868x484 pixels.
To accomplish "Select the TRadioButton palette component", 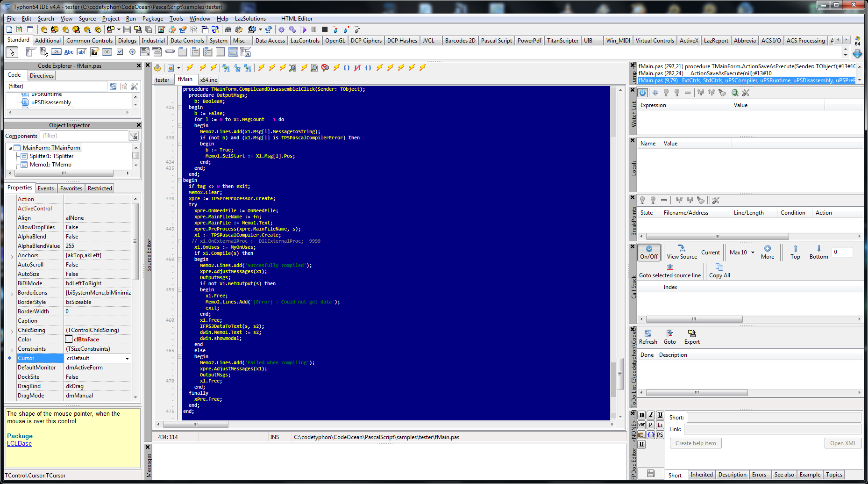I will pyautogui.click(x=132, y=52).
